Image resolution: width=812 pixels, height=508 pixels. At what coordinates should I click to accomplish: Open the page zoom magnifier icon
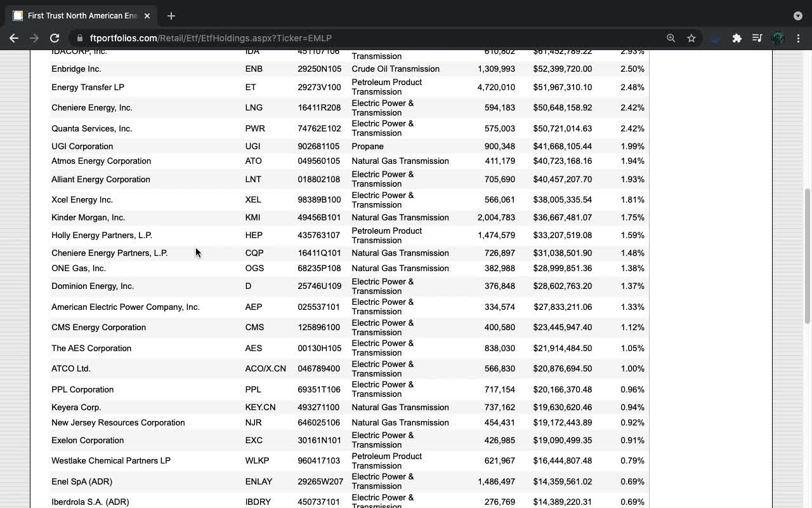click(x=671, y=38)
